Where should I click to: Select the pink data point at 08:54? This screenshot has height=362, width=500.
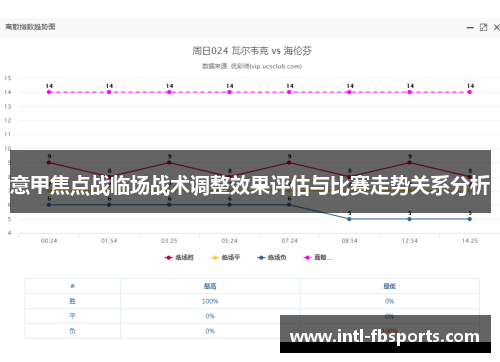[349, 92]
